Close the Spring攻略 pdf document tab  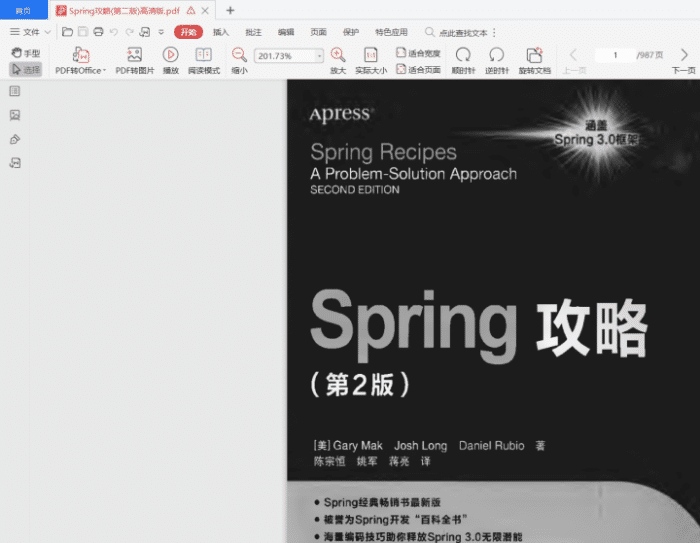click(x=205, y=11)
